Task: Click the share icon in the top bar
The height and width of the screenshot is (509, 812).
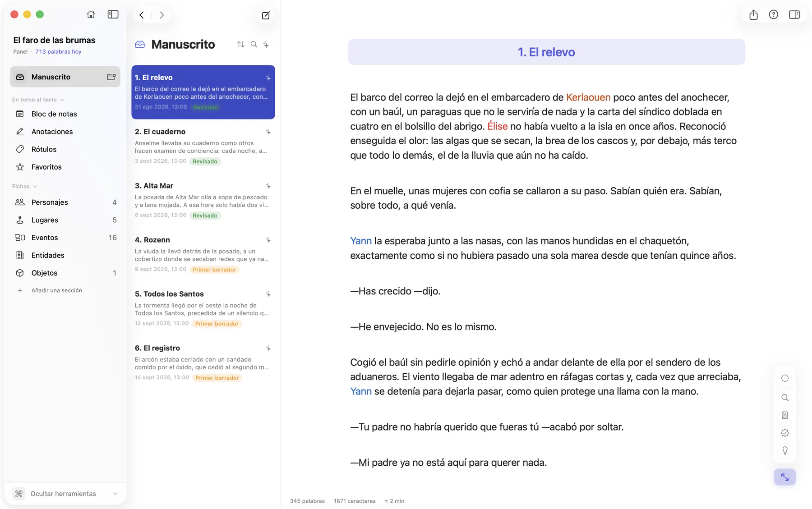Action: (753, 15)
